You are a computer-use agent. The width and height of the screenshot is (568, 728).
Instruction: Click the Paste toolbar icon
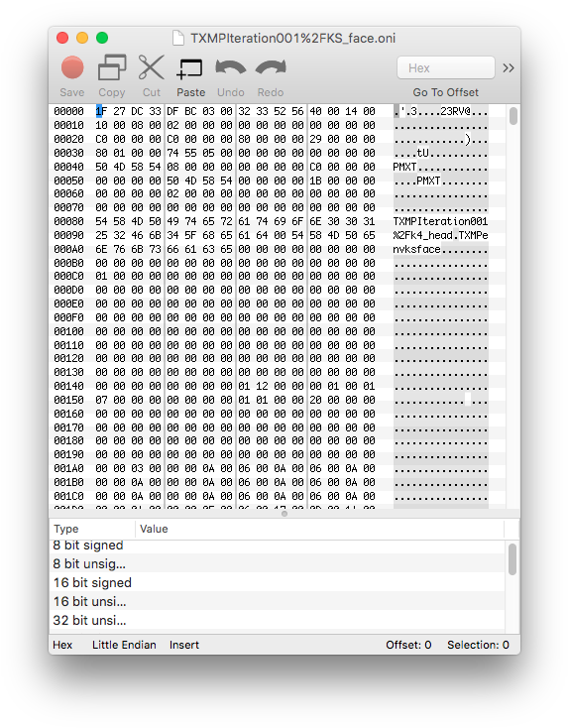click(x=190, y=68)
